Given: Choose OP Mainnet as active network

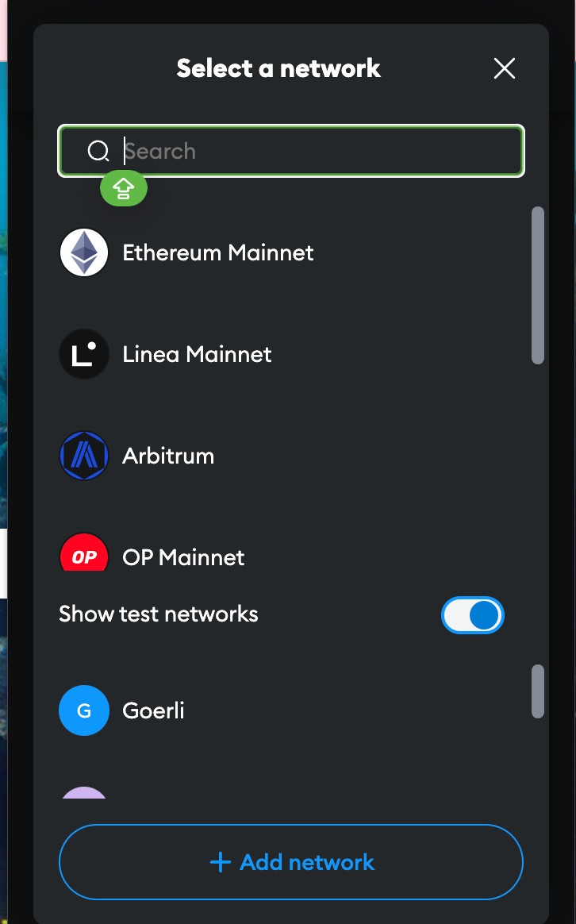Looking at the screenshot, I should coord(182,557).
